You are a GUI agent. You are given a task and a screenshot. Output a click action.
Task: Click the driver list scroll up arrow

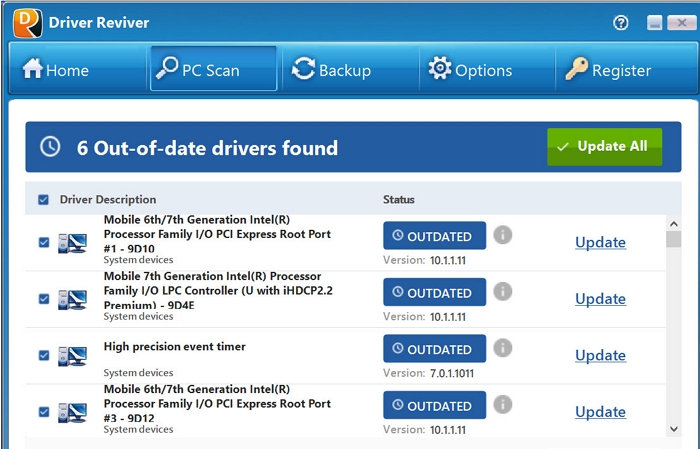click(x=674, y=224)
